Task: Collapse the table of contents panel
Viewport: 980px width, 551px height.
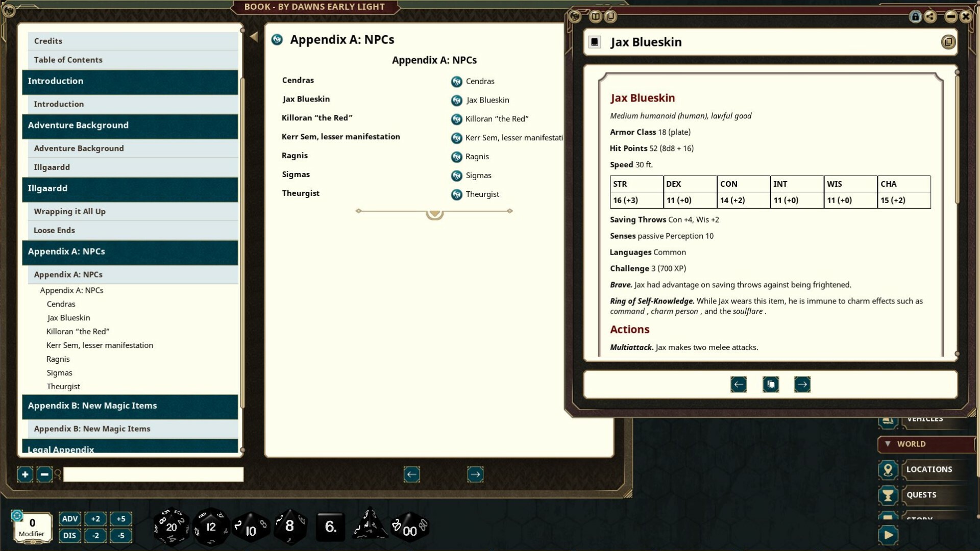Action: tap(254, 36)
